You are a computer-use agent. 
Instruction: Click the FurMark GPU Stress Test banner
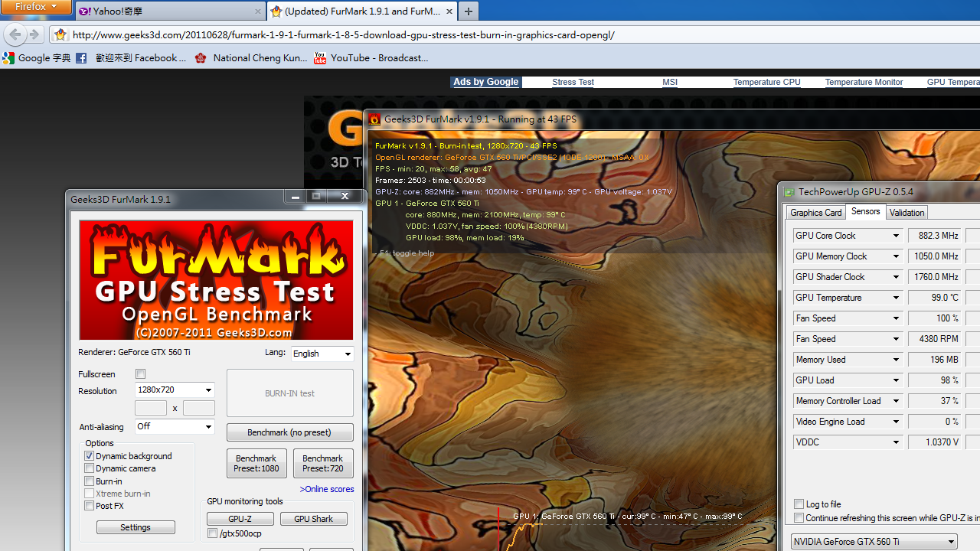[216, 280]
